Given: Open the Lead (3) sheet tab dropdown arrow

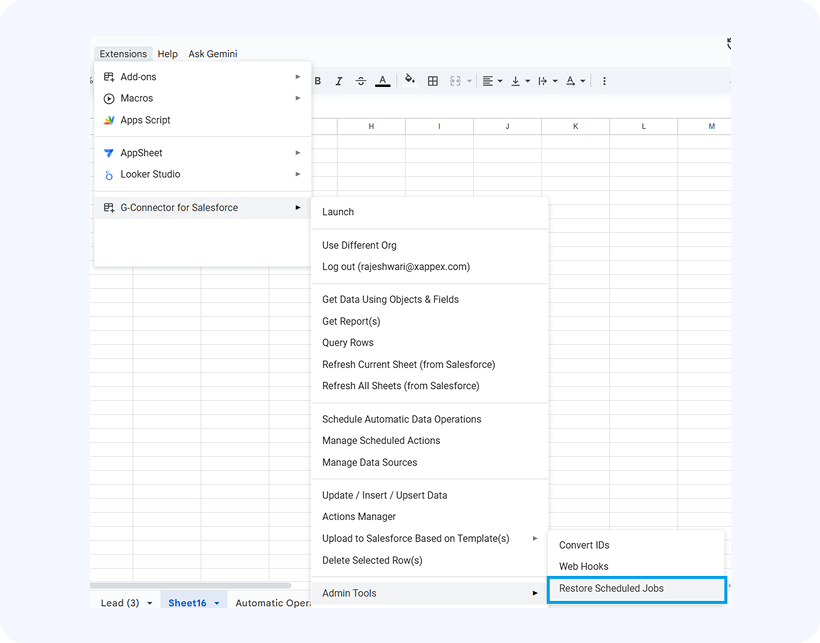Looking at the screenshot, I should point(150,603).
